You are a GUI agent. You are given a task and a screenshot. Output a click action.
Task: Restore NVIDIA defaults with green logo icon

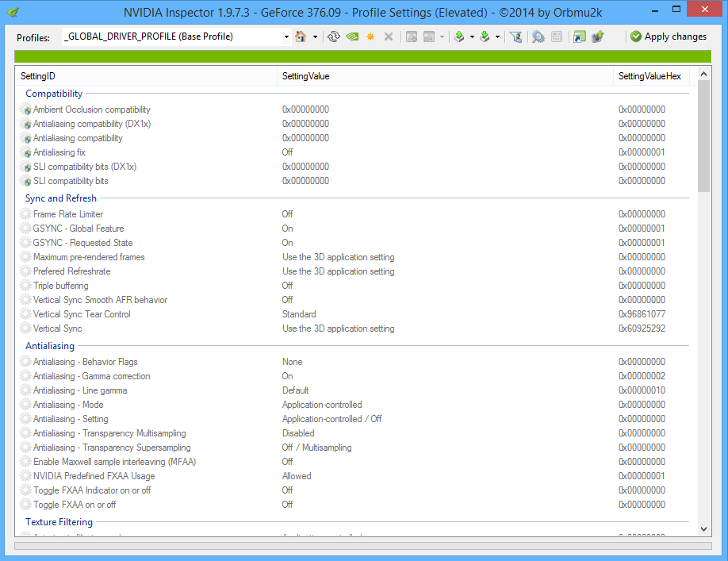[x=352, y=37]
